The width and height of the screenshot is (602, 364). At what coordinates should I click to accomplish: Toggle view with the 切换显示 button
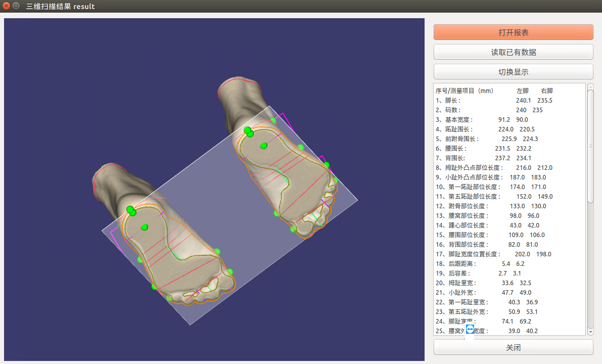tap(513, 72)
